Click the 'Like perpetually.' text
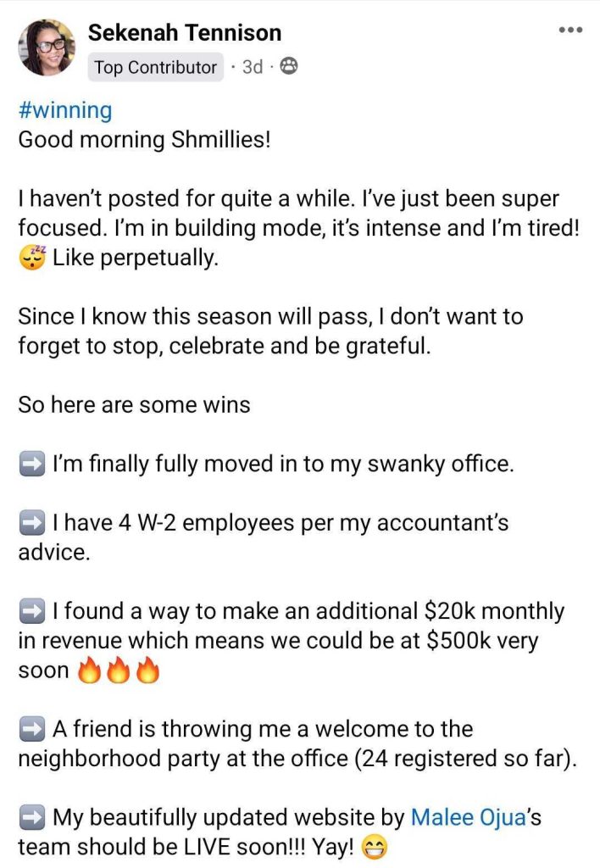The image size is (600, 868). click(x=136, y=258)
